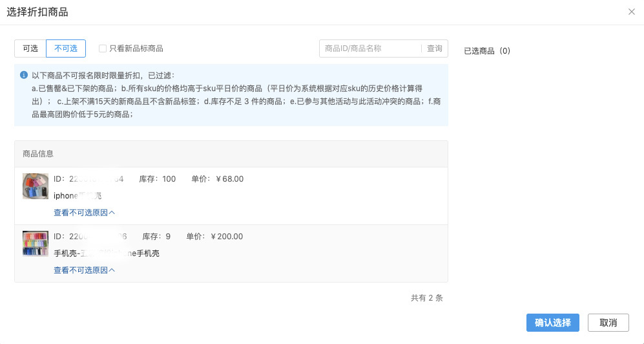Collapse 查看不可选原因 for the ¥68.00 product
644x344 pixels.
[84, 213]
